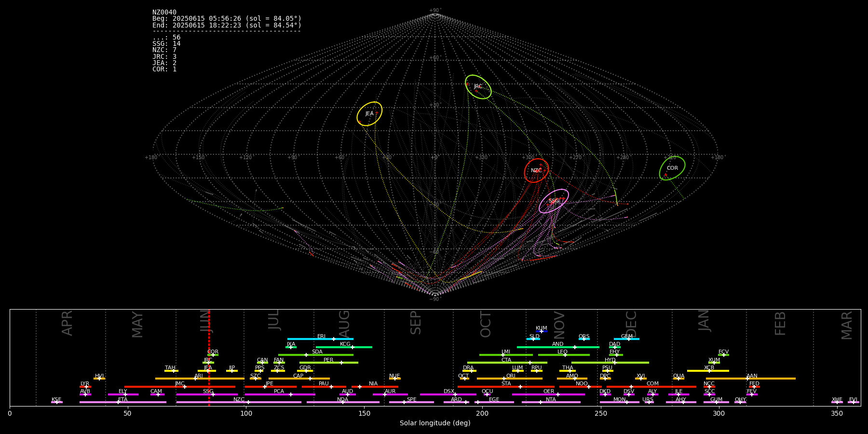Click the 'Solar longitude (deg)' axis label

435,423
